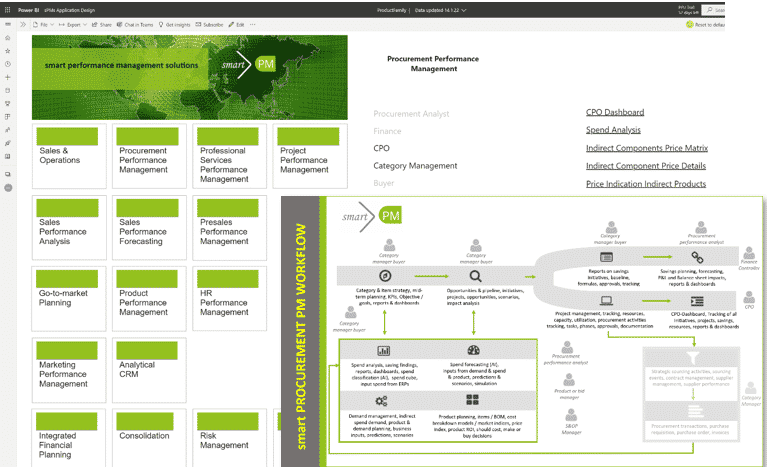Open Sales Performance Forecasting tile

149,227
